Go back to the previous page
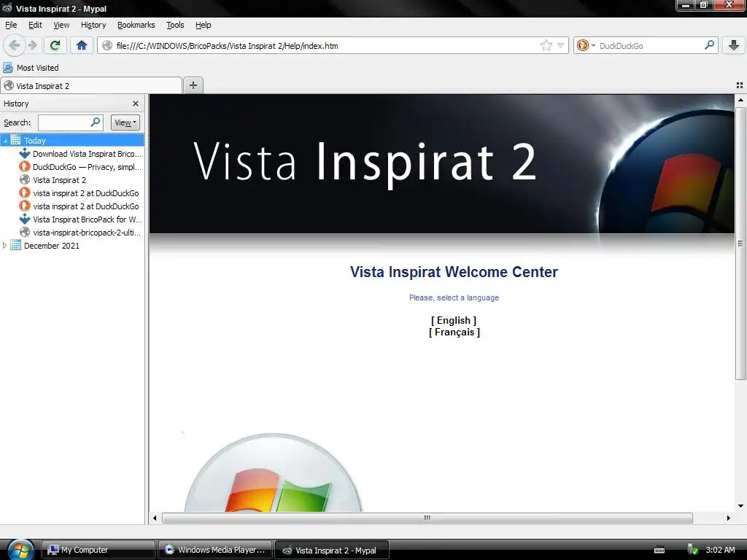Viewport: 747px width, 560px height. pos(15,46)
